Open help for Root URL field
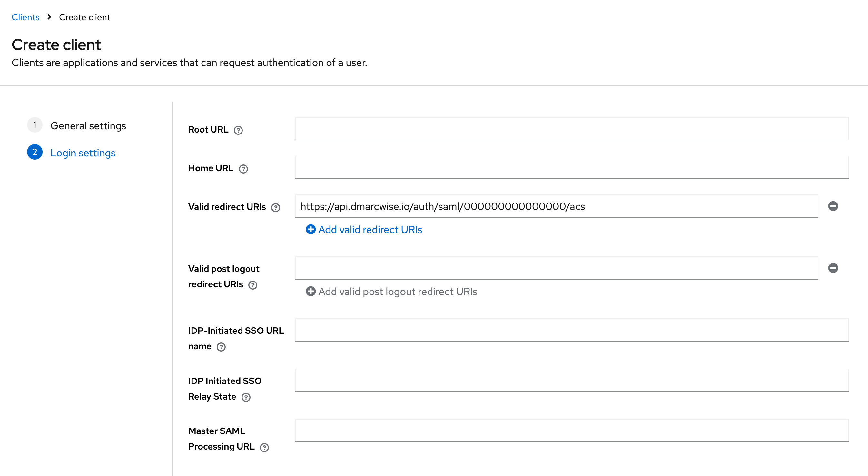This screenshot has height=476, width=868. tap(238, 131)
